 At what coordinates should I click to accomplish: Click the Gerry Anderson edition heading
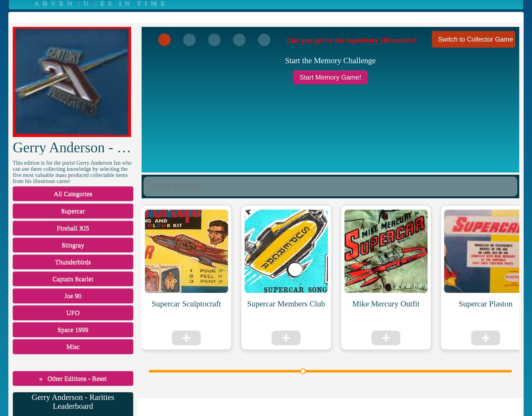pos(72,148)
